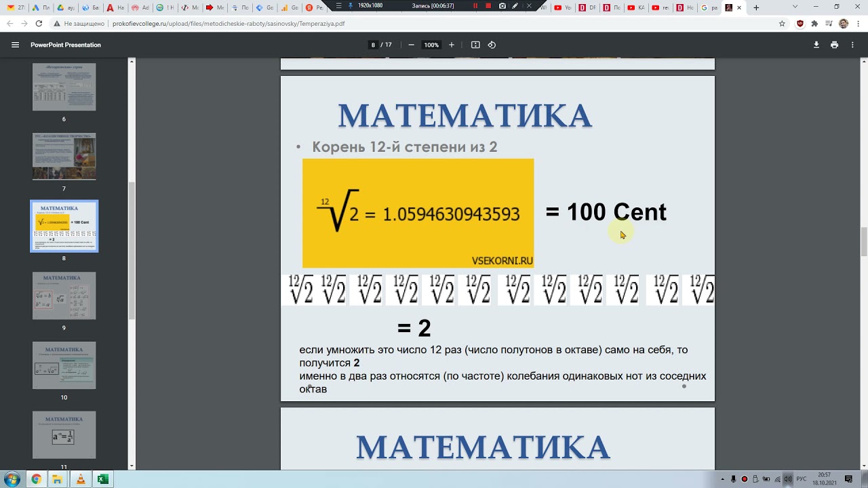Open a new browser tab

click(756, 7)
